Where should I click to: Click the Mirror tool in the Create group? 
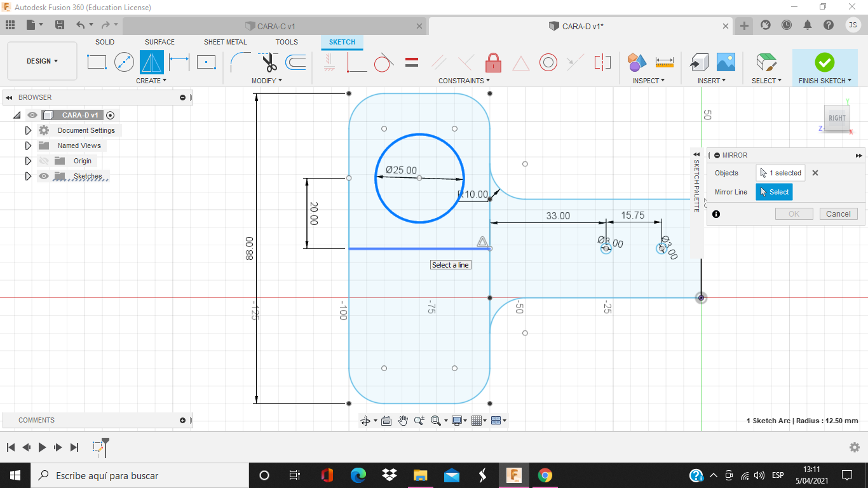(x=152, y=62)
